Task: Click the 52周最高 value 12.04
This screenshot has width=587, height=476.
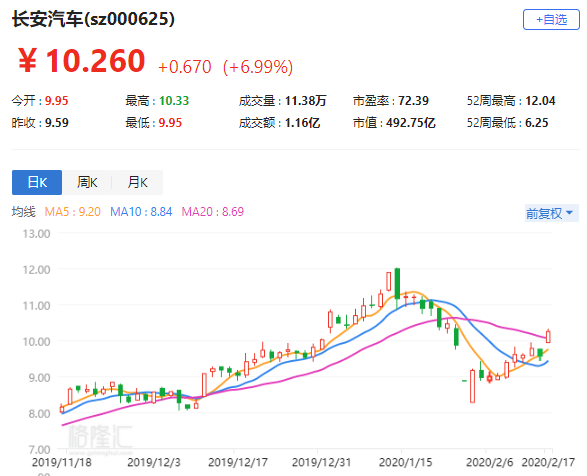Action: [x=540, y=101]
